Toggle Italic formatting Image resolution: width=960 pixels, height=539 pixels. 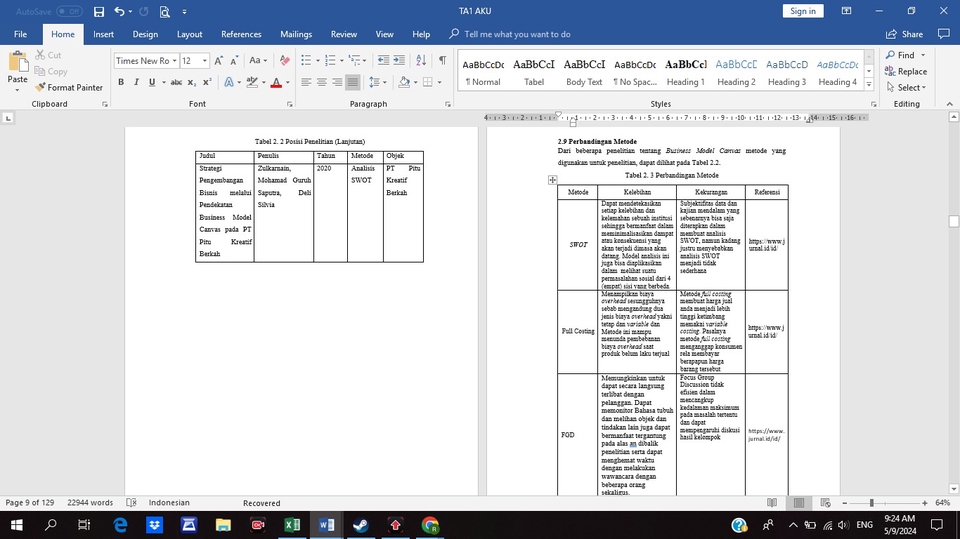click(137, 82)
